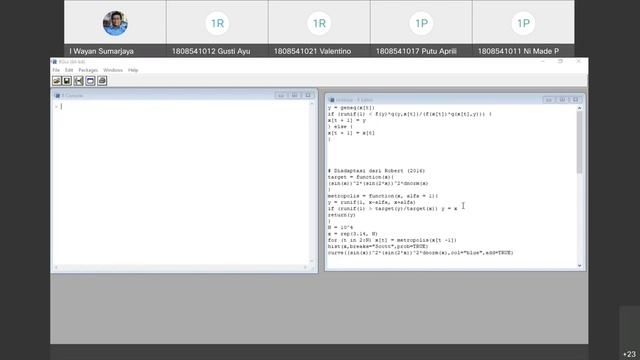Viewport: 640px width, 360px height.
Task: Select I Wayan Sumarjaya participant tile
Action: pos(115,28)
